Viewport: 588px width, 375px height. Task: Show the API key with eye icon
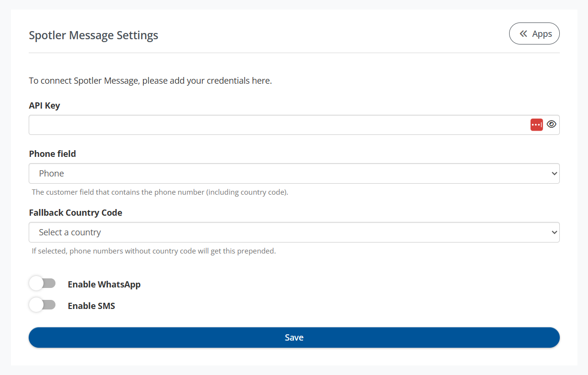(552, 124)
